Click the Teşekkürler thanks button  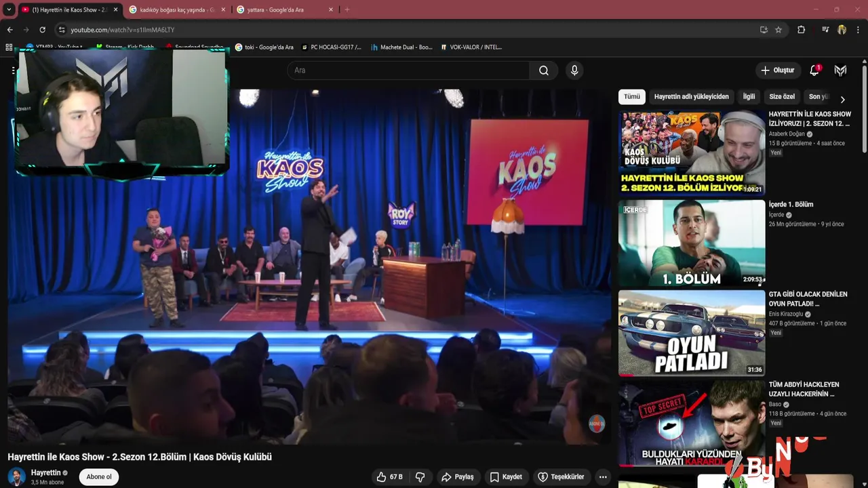pyautogui.click(x=561, y=477)
